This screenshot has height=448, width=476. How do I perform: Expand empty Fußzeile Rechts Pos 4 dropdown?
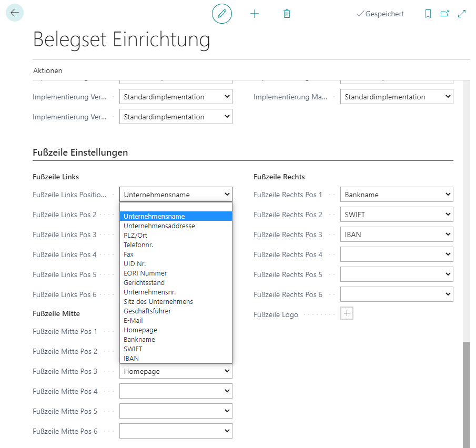point(397,254)
